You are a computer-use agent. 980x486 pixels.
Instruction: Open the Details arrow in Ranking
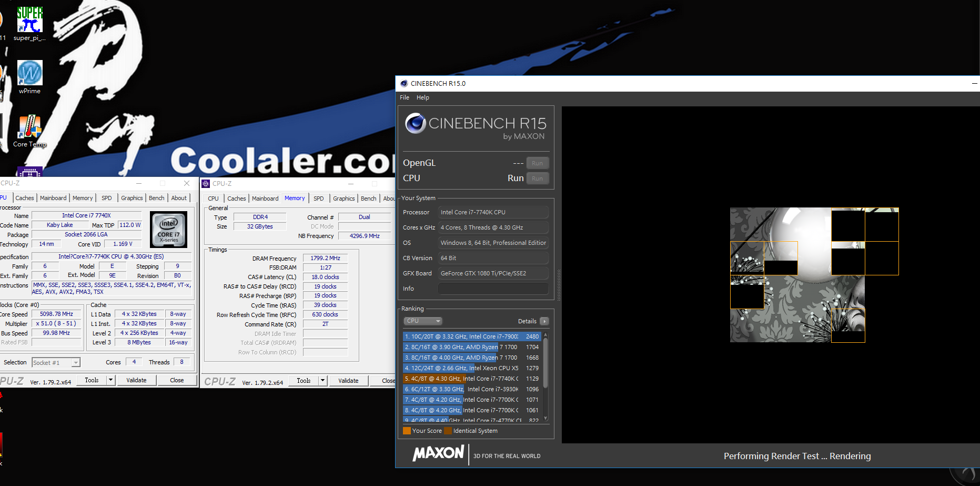pyautogui.click(x=544, y=321)
